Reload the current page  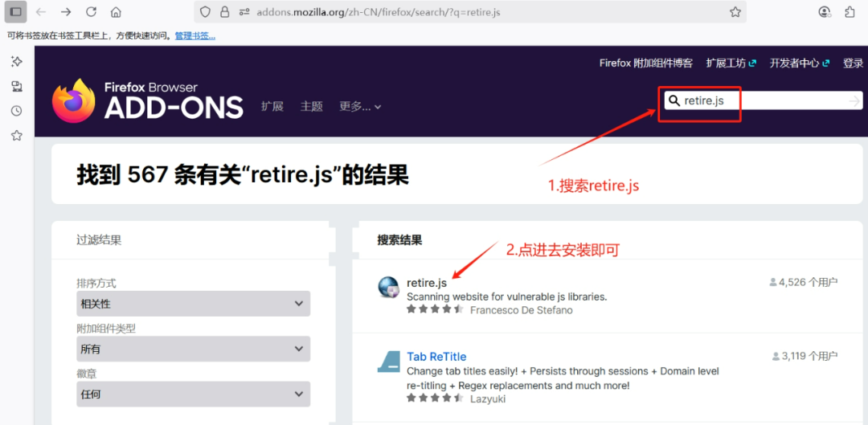coord(91,11)
